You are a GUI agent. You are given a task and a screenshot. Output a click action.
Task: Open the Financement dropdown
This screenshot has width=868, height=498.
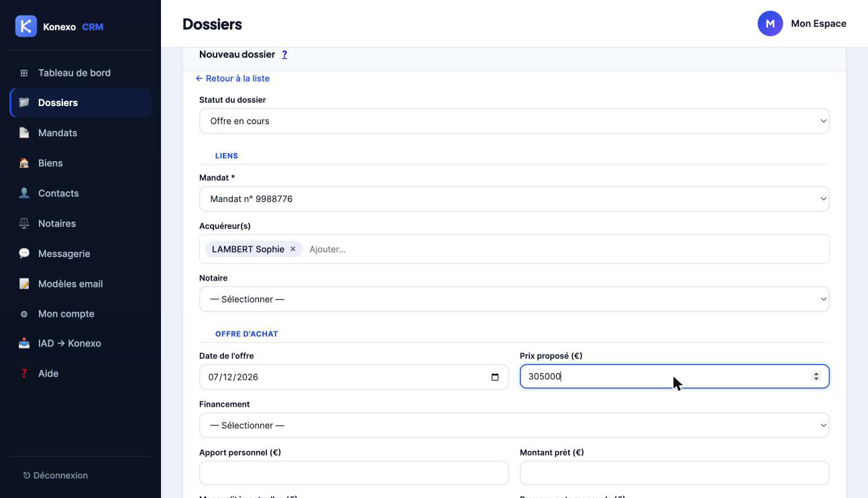(514, 426)
